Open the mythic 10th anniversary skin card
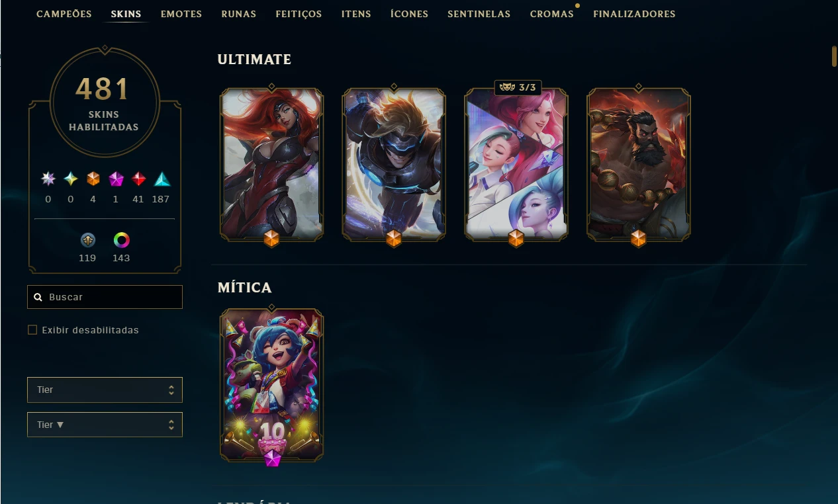 pyautogui.click(x=272, y=385)
